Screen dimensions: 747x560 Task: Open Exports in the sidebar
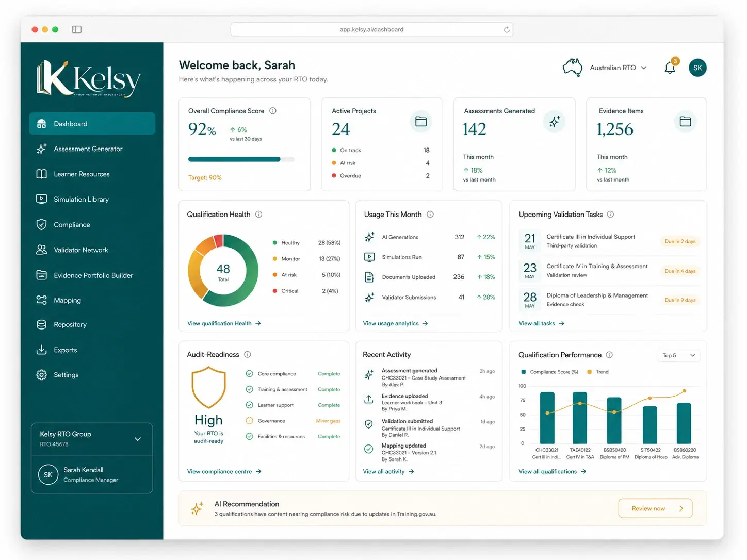92,350
